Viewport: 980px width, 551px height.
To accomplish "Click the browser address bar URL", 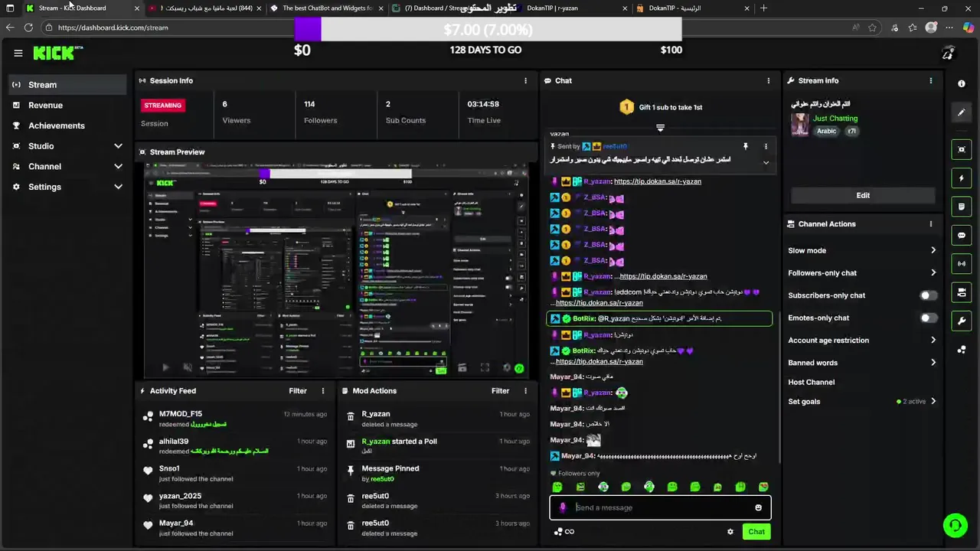I will (113, 28).
